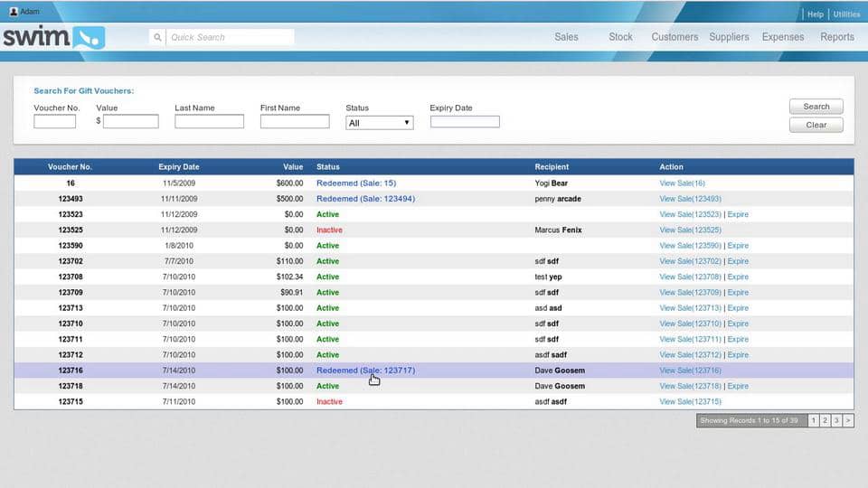
Task: Click View Sale(123711) link
Action: coord(690,339)
